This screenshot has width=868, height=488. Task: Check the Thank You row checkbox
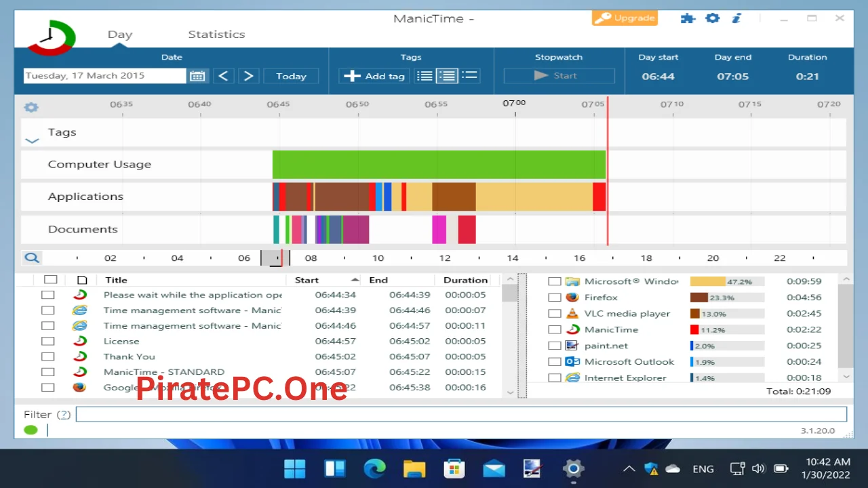pos(47,357)
